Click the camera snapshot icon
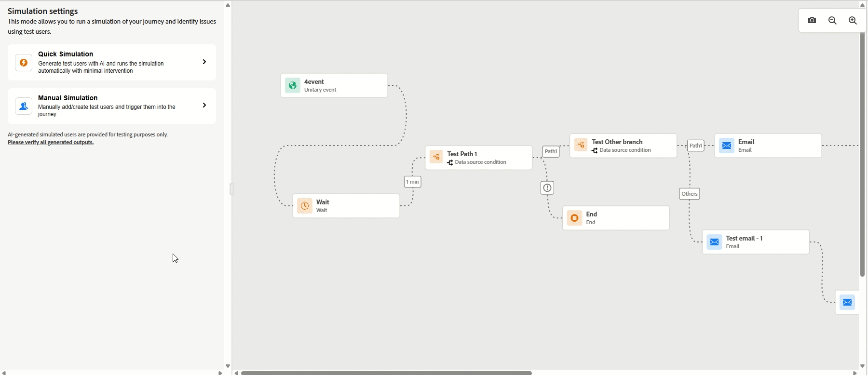Viewport: 868px width, 375px height. pos(812,20)
